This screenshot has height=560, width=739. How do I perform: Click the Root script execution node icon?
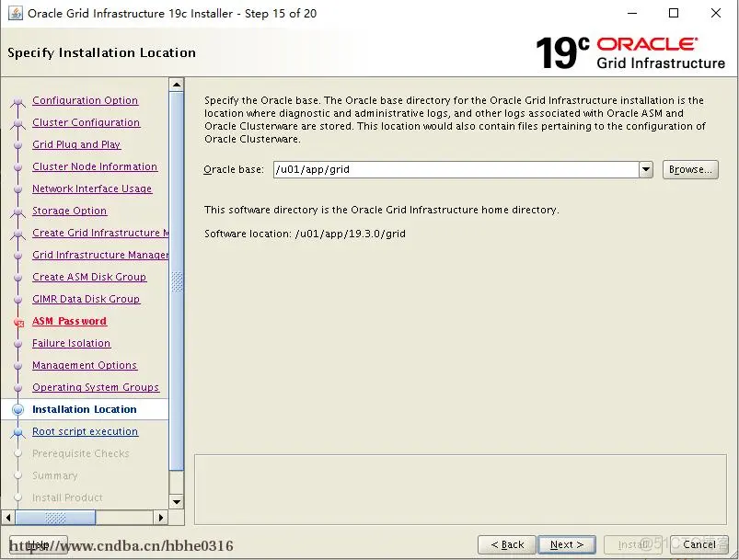point(17,432)
